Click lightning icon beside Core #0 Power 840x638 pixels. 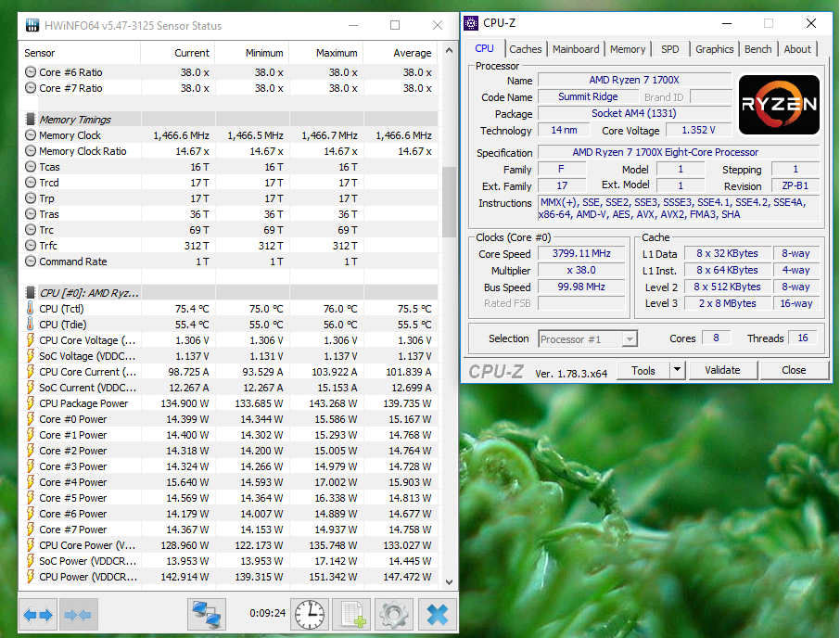[x=31, y=419]
